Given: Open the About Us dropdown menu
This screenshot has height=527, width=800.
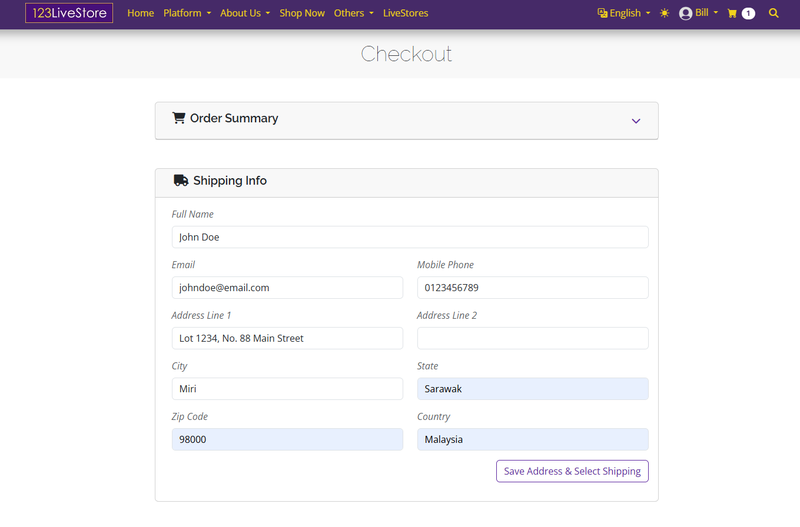Looking at the screenshot, I should coord(245,13).
